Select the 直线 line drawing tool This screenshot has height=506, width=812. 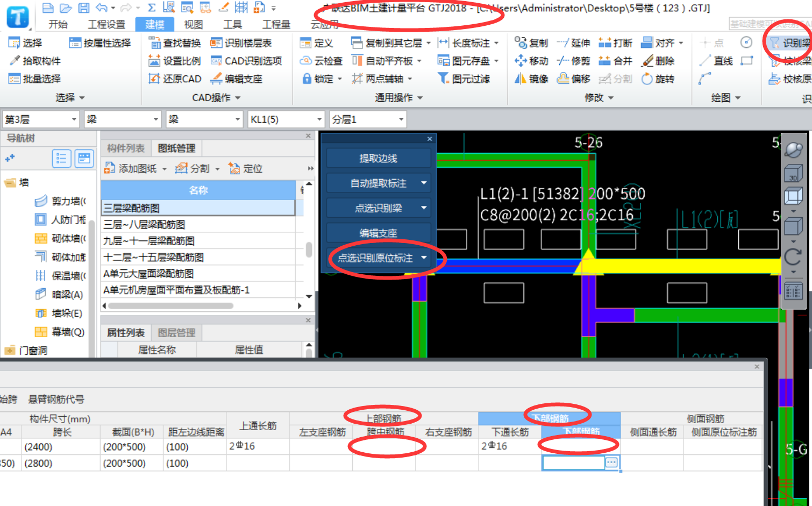click(716, 61)
